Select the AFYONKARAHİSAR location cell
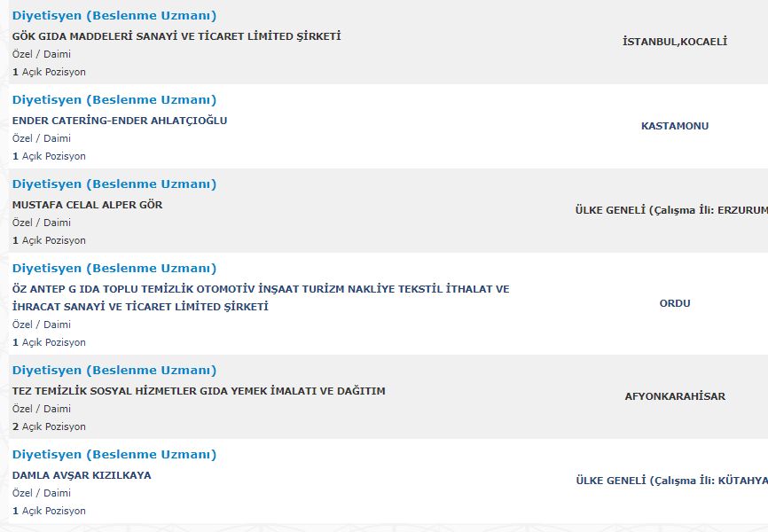 point(674,396)
